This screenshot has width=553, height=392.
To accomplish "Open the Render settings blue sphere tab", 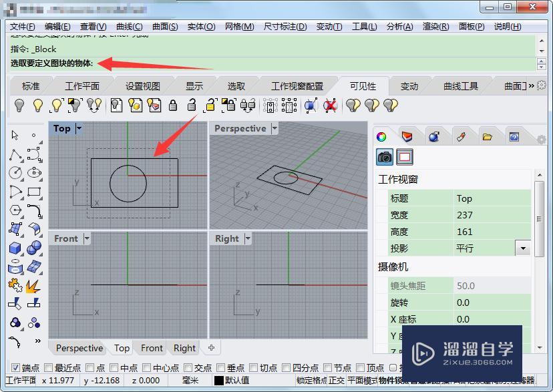I will 434,136.
